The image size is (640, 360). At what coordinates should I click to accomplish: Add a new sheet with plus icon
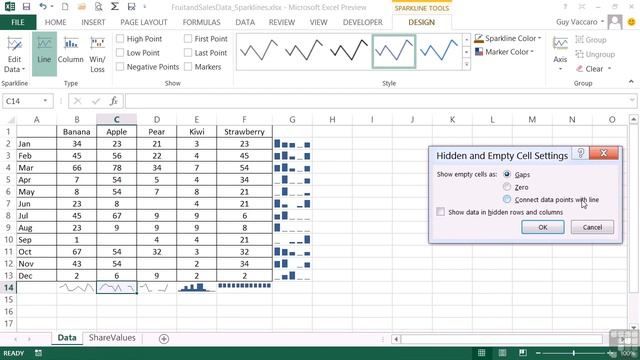(x=164, y=339)
